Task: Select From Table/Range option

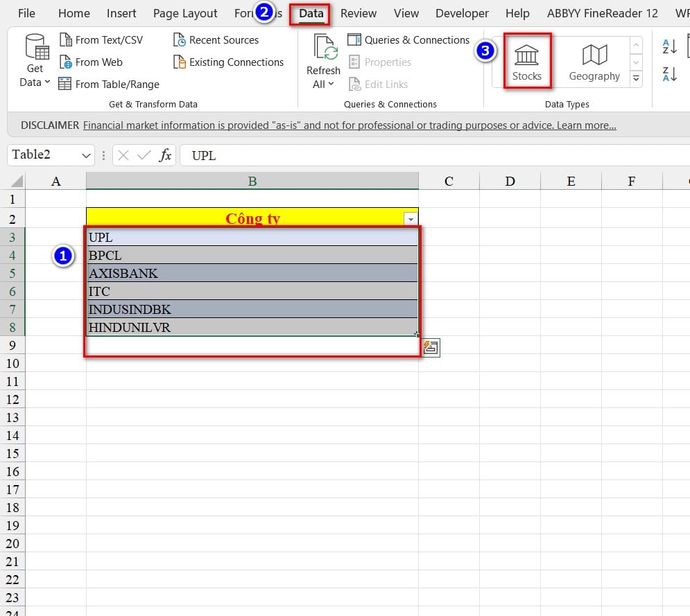Action: coord(109,84)
